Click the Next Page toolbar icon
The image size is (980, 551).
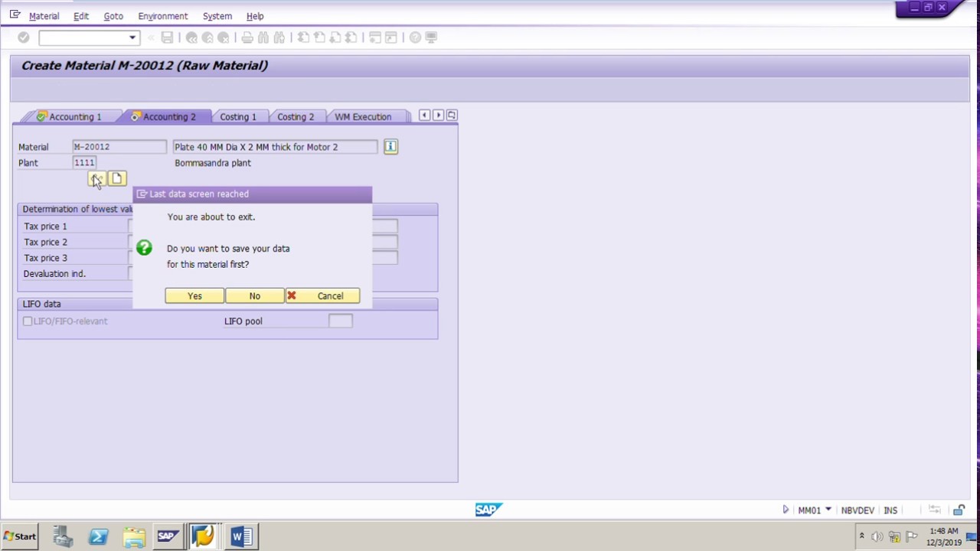coord(335,37)
